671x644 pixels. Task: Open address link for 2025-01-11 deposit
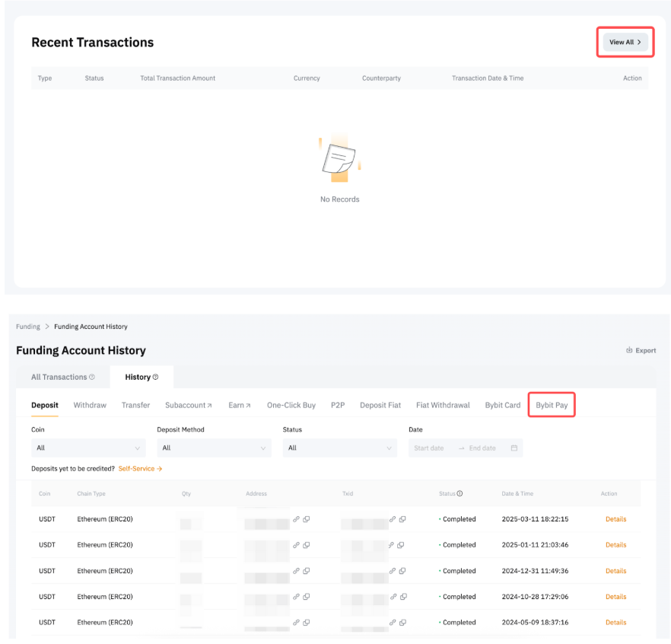[296, 545]
